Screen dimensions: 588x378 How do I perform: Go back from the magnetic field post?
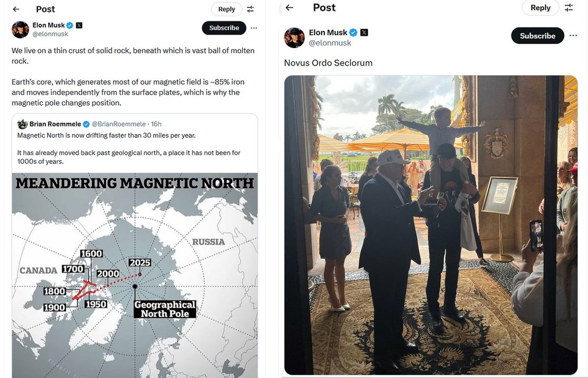[16, 9]
